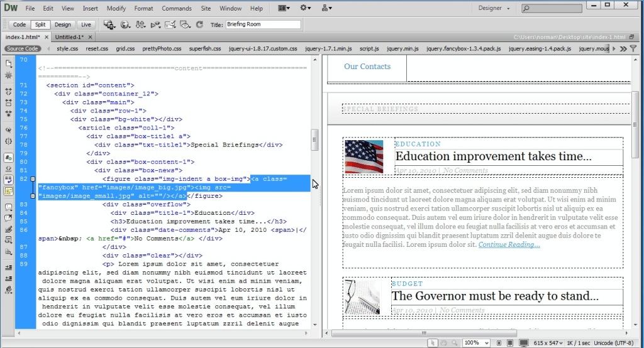
Task: Click the filter icon for related files
Action: [x=632, y=48]
